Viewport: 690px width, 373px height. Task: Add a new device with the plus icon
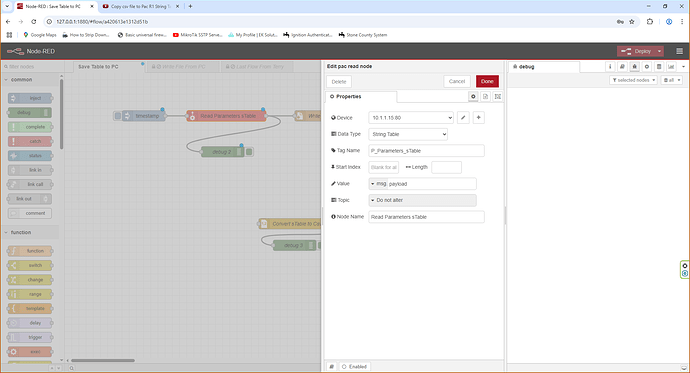pos(478,117)
